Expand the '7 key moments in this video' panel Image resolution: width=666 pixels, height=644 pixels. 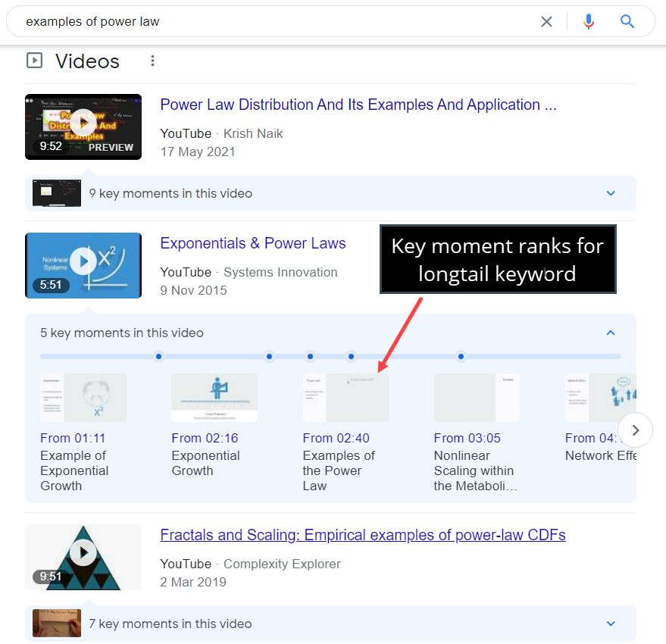[x=611, y=624]
